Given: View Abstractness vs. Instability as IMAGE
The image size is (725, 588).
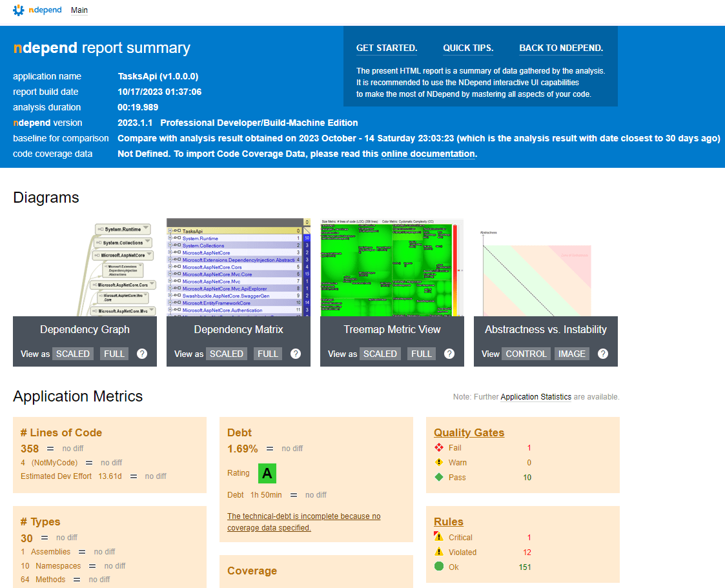Looking at the screenshot, I should pos(572,354).
